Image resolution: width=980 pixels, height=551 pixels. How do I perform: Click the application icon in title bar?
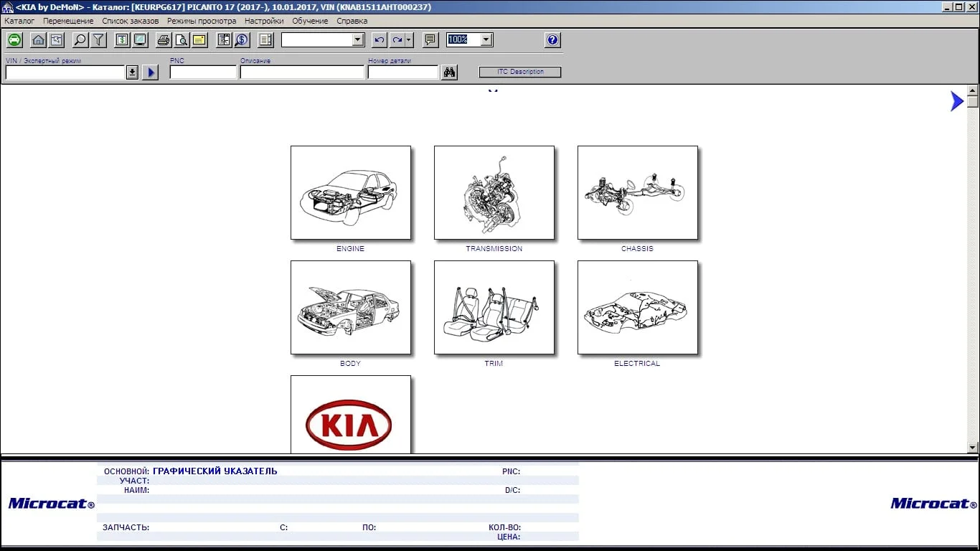click(7, 6)
